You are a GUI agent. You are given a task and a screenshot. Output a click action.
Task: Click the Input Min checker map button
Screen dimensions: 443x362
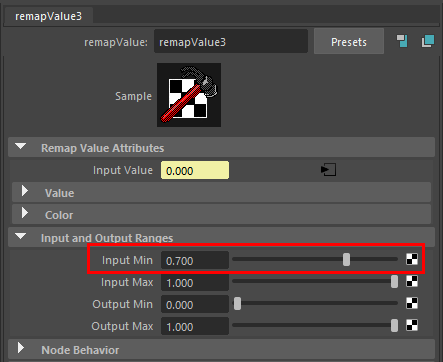[x=412, y=259]
